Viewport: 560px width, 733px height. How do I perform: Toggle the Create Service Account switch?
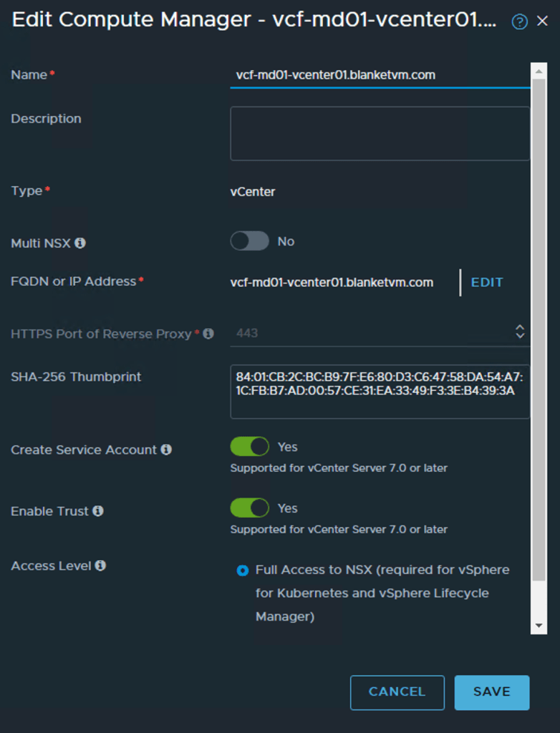249,447
